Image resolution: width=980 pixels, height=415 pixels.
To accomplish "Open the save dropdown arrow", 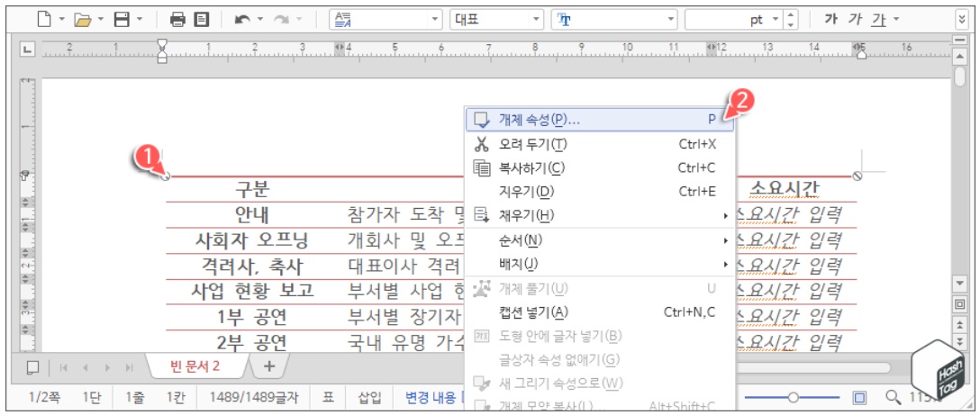I will pyautogui.click(x=139, y=20).
